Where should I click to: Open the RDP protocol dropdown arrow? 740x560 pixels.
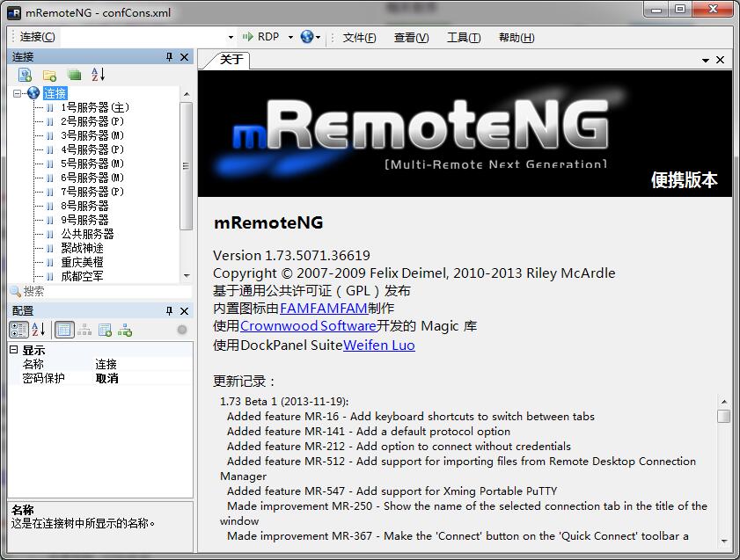(x=290, y=37)
